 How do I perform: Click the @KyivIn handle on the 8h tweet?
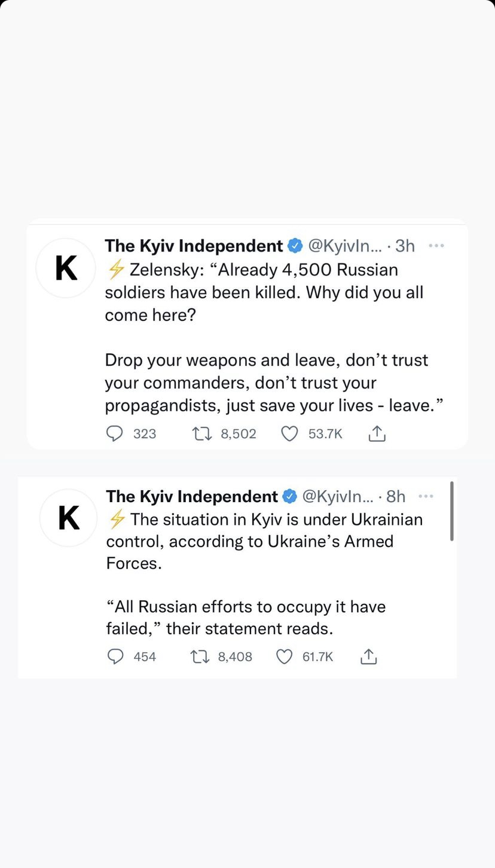pyautogui.click(x=338, y=496)
